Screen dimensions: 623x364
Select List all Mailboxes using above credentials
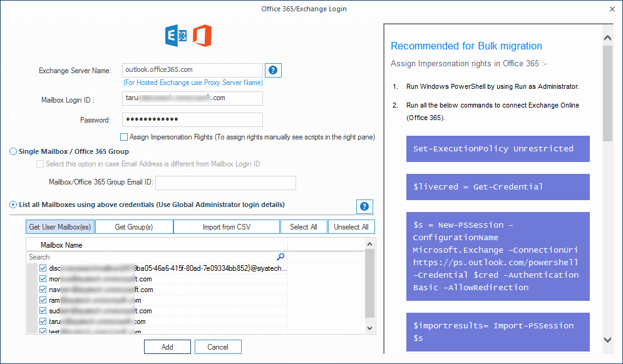click(13, 205)
